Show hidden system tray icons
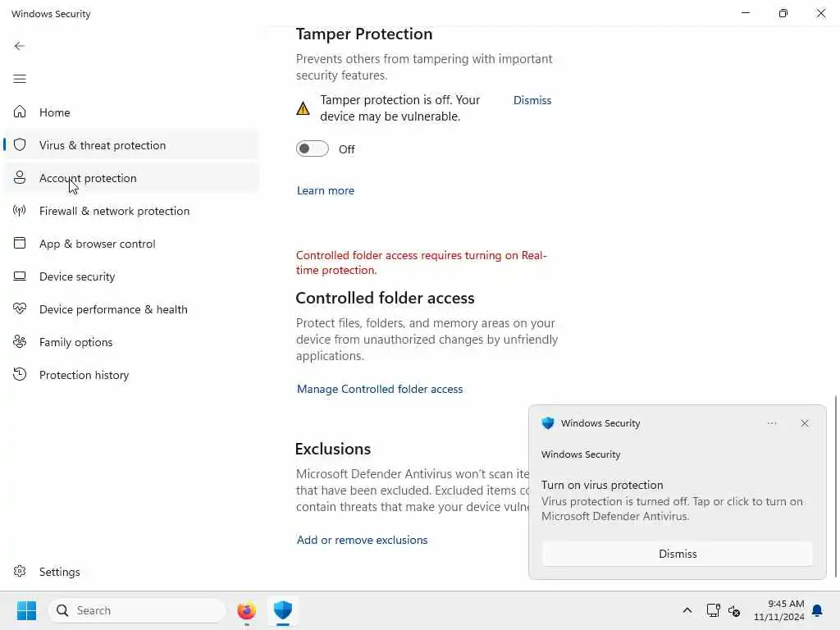This screenshot has height=630, width=840. (x=687, y=610)
